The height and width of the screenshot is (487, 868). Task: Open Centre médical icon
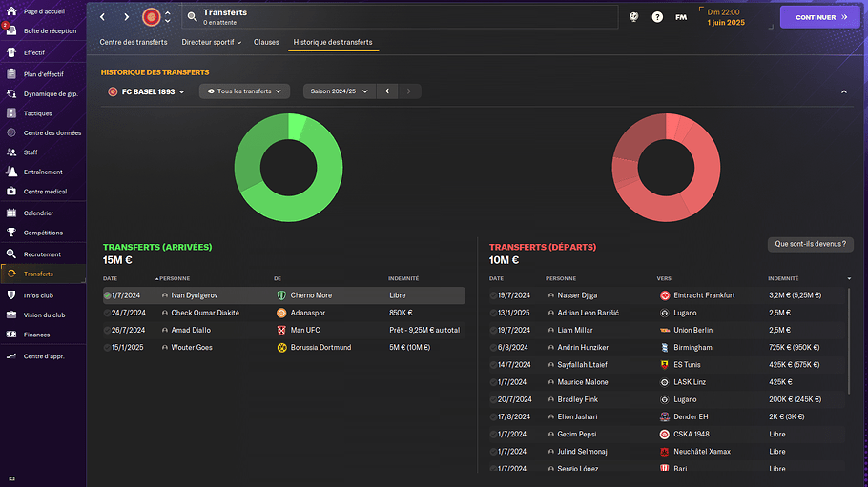point(11,191)
